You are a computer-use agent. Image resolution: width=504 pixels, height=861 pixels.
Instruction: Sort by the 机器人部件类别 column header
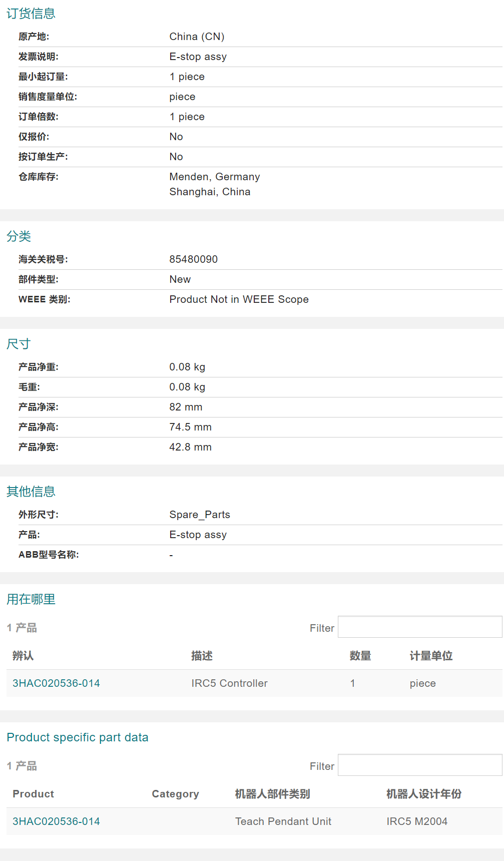coord(272,794)
